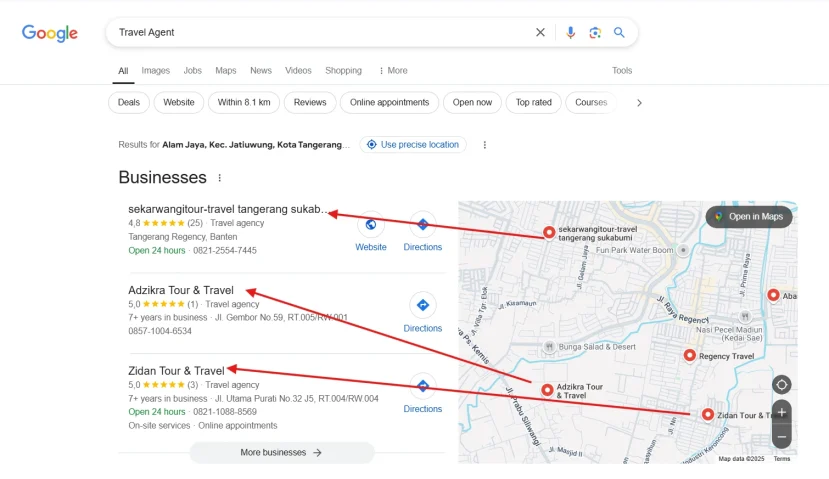Open the Zidan Tour & Travel listing
This screenshot has height=479, width=829.
click(x=177, y=371)
